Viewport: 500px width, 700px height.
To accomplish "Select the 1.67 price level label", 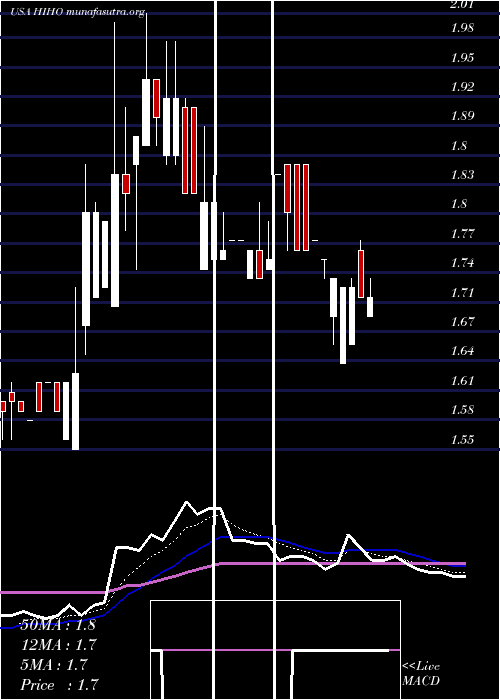I will click(462, 321).
